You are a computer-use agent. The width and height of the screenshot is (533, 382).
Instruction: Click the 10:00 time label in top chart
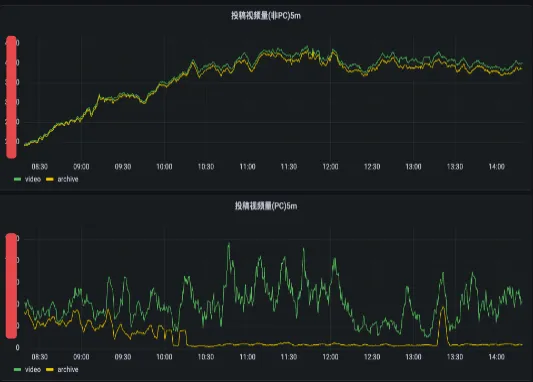pyautogui.click(x=164, y=167)
